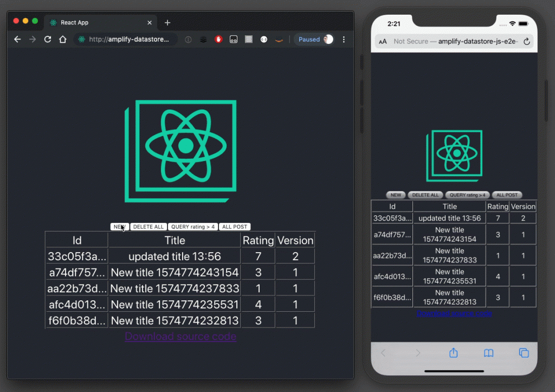
Task: Select 'New title 1574774237833' in desktop table
Action: [175, 288]
